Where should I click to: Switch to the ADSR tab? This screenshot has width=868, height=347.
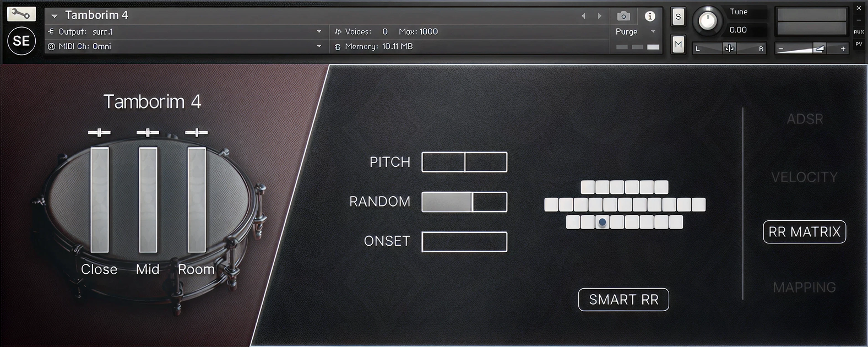(x=805, y=119)
